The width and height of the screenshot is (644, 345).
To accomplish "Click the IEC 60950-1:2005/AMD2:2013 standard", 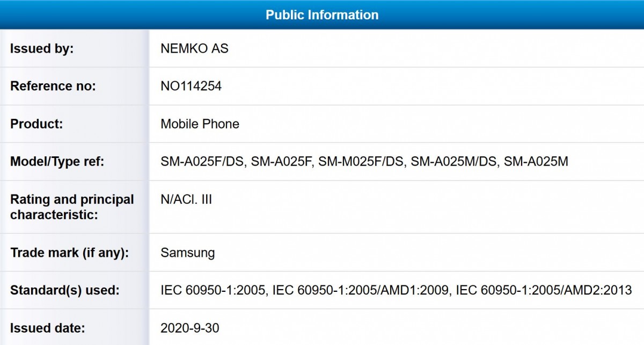I will coord(544,290).
